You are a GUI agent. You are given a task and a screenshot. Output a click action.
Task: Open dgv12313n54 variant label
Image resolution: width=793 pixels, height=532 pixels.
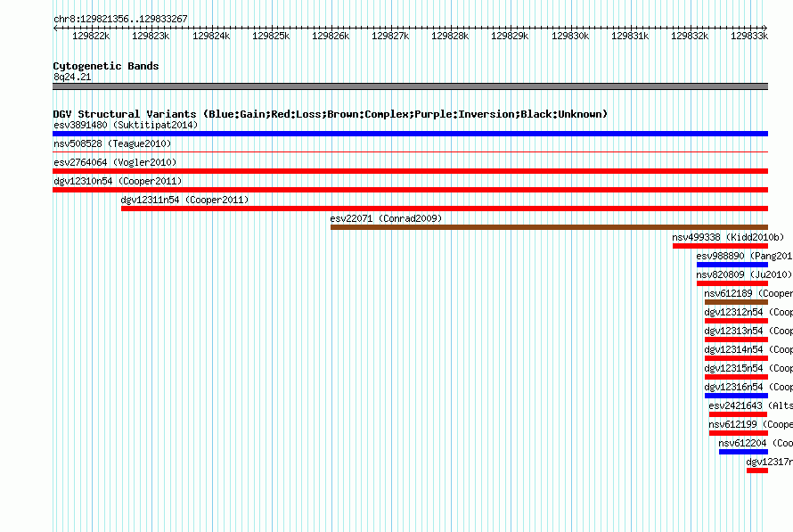tap(748, 331)
